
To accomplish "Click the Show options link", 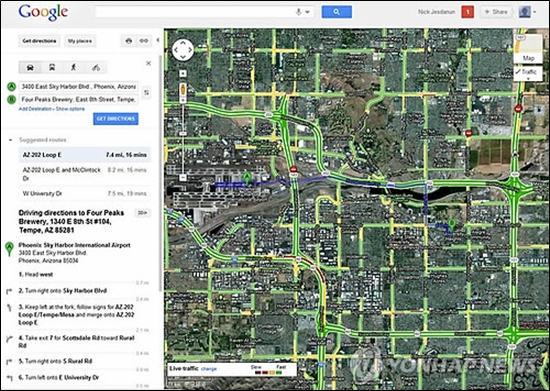I will click(70, 109).
